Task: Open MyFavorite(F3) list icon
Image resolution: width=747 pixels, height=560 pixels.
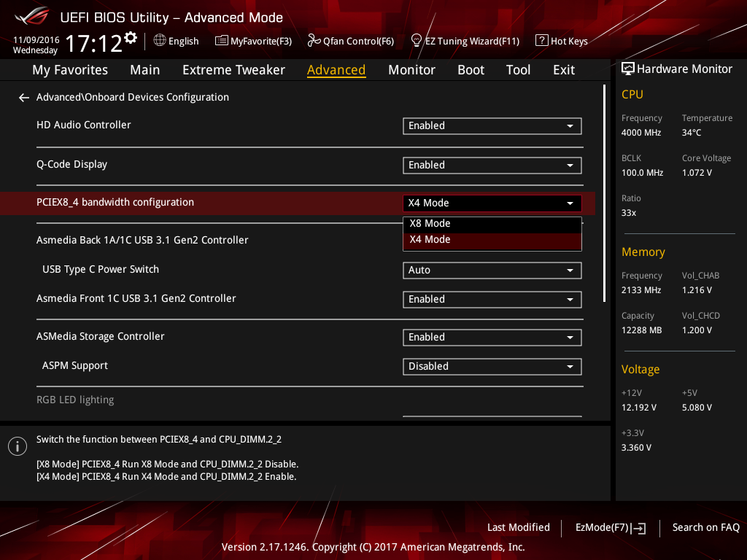Action: pos(222,41)
